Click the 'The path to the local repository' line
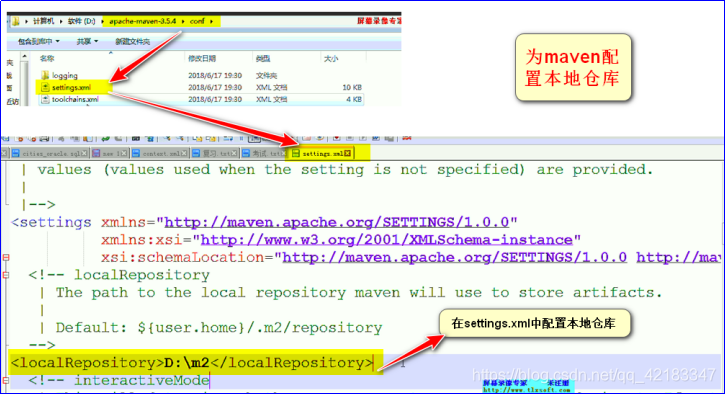The image size is (726, 394). (359, 293)
